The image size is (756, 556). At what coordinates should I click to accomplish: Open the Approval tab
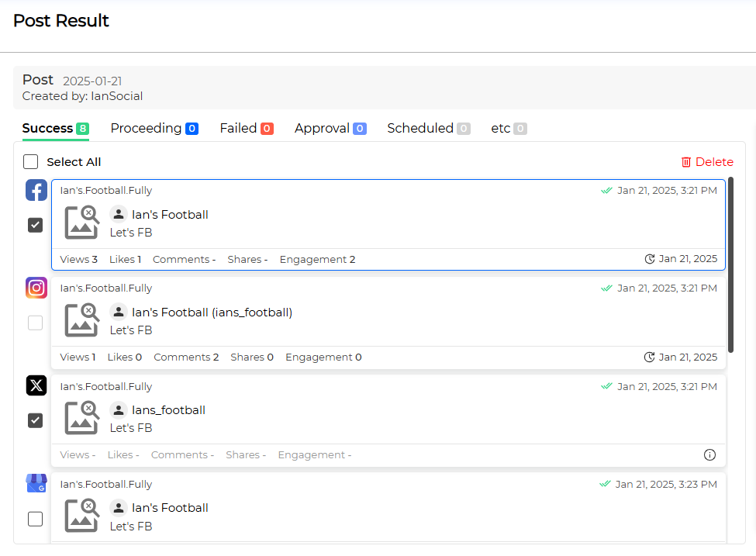[330, 128]
